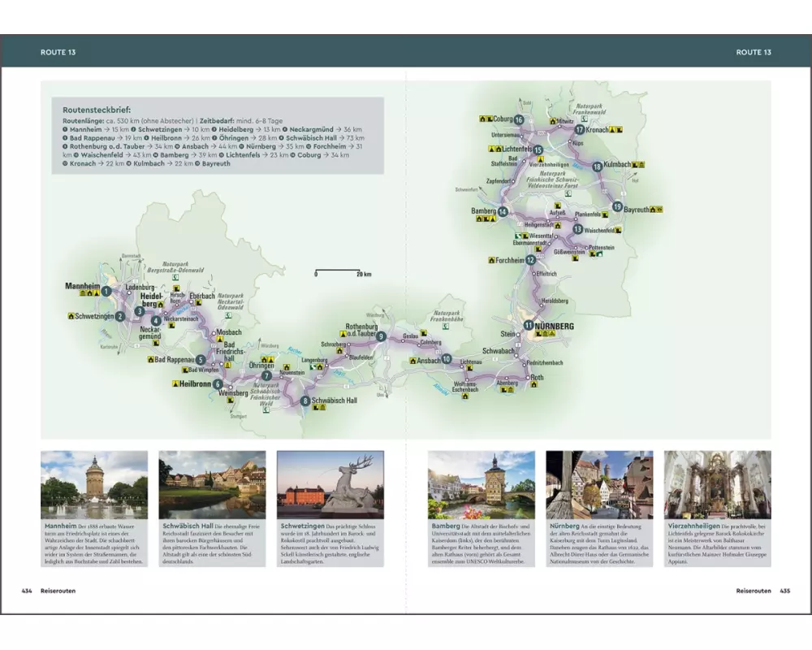Click the number 10 marker at Ansbach
Image resolution: width=812 pixels, height=650 pixels.
tap(447, 359)
